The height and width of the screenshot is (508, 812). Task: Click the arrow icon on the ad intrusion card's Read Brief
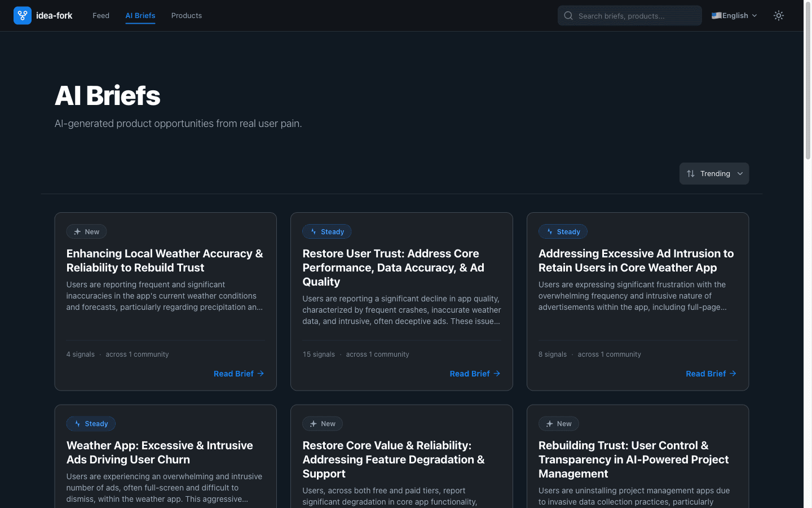(732, 373)
